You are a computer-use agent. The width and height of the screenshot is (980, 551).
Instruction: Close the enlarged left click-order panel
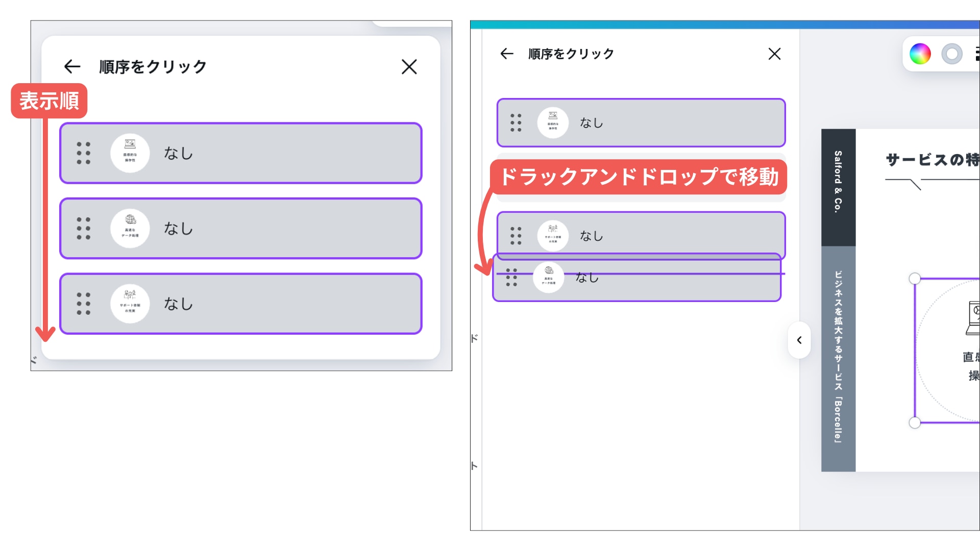409,67
